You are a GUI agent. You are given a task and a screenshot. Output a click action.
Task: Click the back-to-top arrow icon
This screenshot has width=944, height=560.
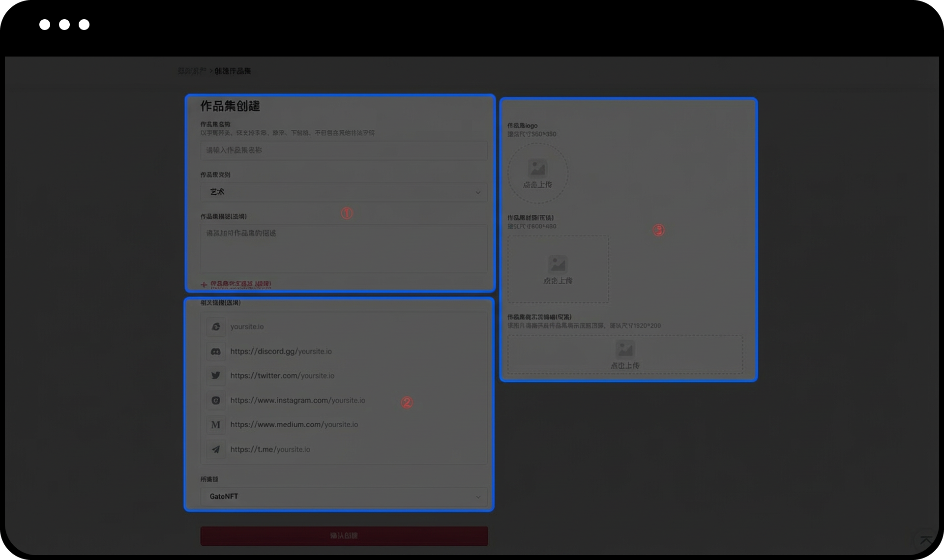[926, 540]
